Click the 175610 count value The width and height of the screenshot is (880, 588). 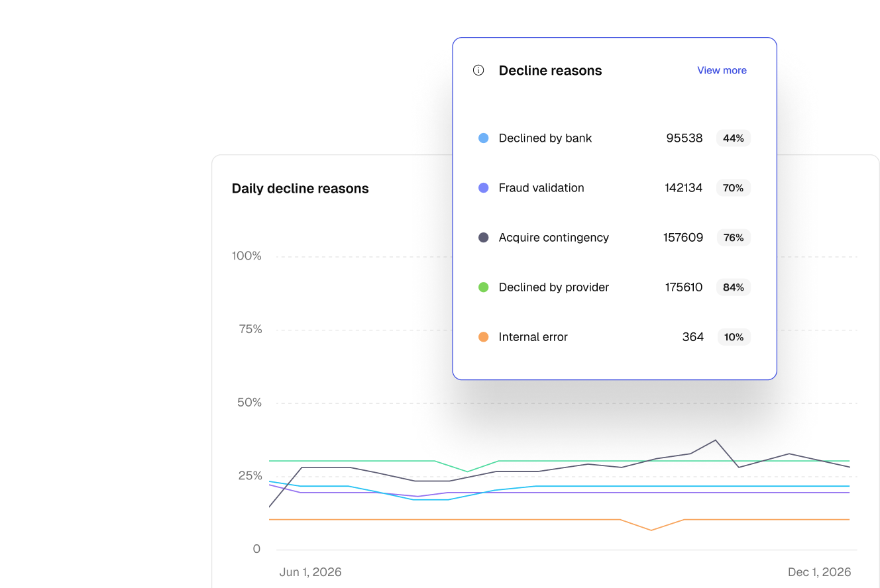coord(684,287)
